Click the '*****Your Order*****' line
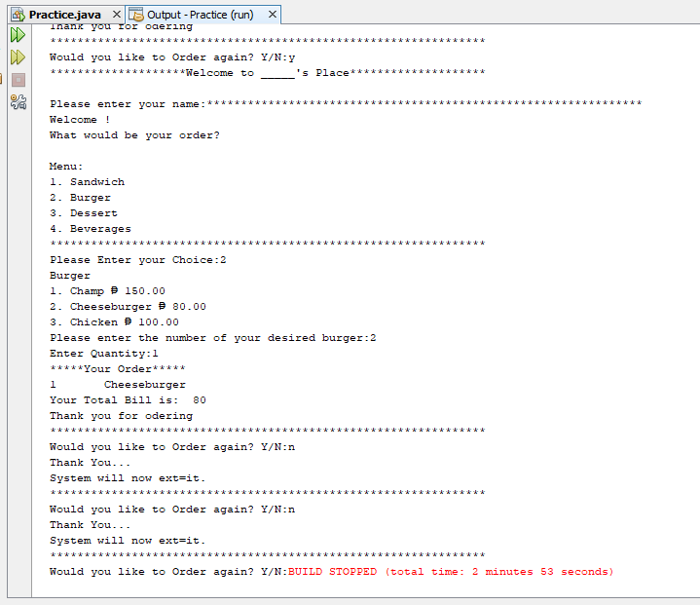700x605 pixels. [x=118, y=369]
